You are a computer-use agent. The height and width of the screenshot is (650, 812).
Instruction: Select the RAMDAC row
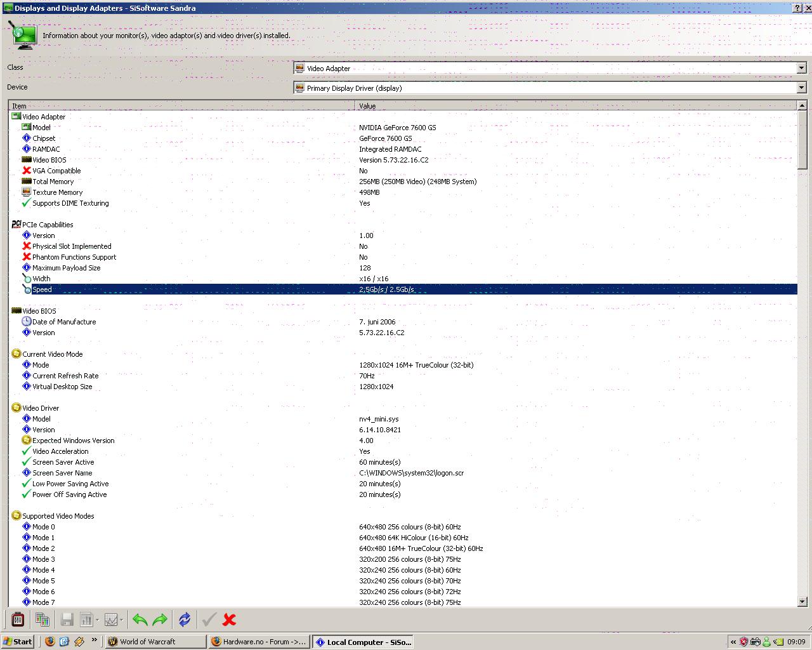[x=403, y=149]
